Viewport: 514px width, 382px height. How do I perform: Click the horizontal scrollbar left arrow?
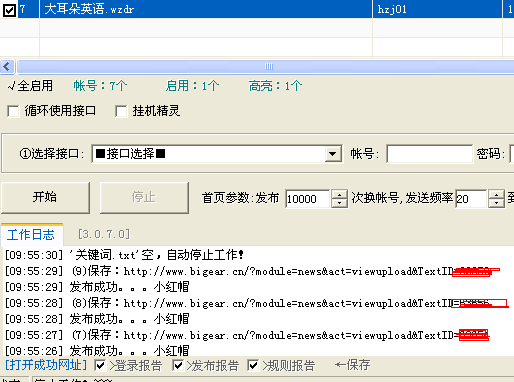point(7,67)
